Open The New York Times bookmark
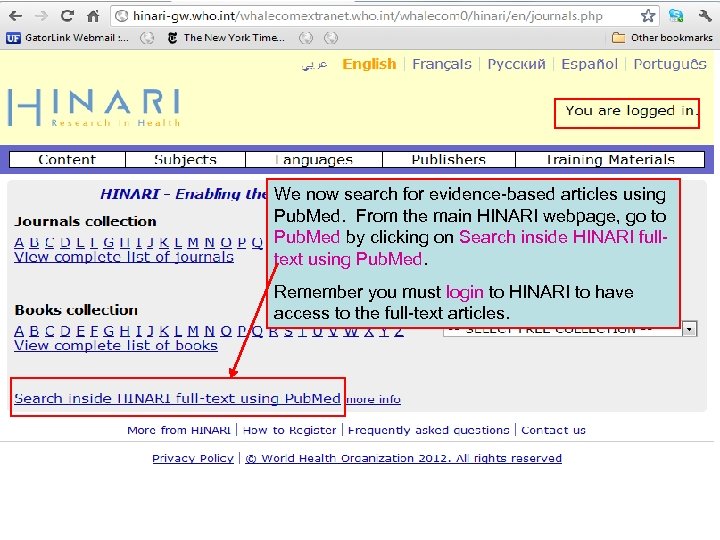Screen dimensions: 720x540 [x=226, y=38]
